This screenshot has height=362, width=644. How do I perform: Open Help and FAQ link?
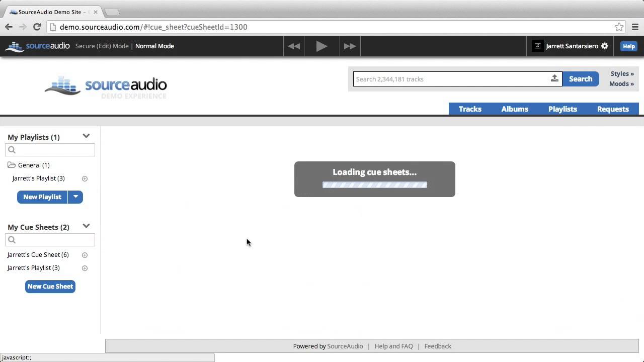(393, 346)
